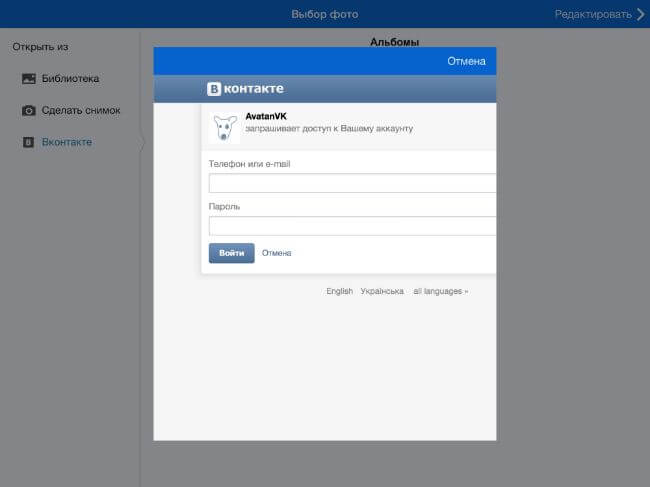
Task: Focus the Телефон или e-mail field
Action: coord(352,183)
